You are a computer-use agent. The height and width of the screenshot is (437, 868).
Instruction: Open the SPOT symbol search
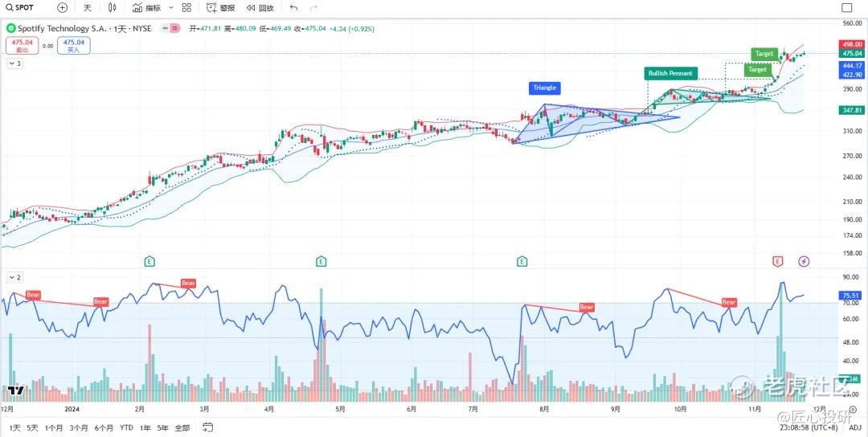[20, 8]
